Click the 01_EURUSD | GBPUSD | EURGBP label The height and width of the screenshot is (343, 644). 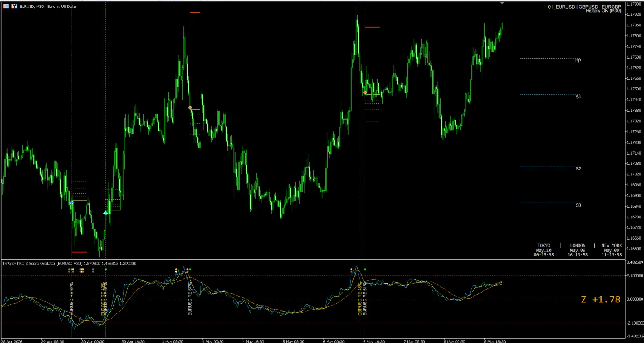585,7
